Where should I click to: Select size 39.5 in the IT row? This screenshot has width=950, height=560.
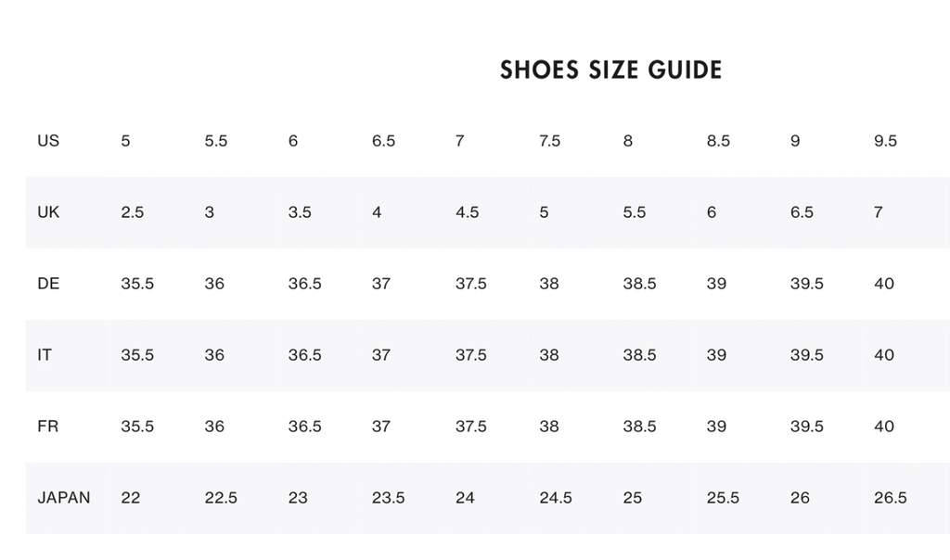point(806,355)
